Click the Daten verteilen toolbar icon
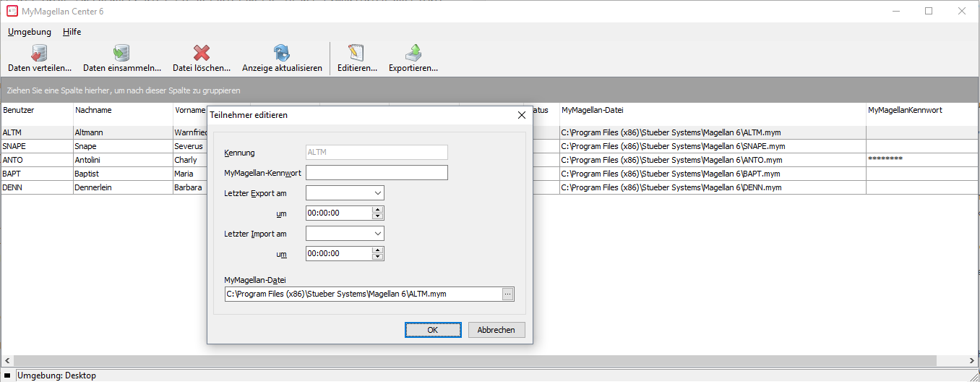The width and height of the screenshot is (980, 382). coord(39,53)
